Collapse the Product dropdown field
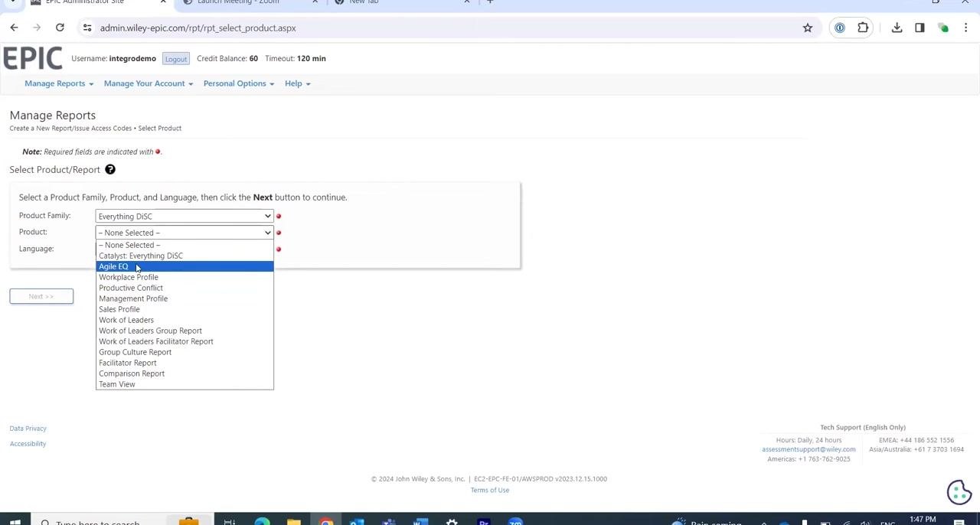The width and height of the screenshot is (980, 525). (x=185, y=233)
